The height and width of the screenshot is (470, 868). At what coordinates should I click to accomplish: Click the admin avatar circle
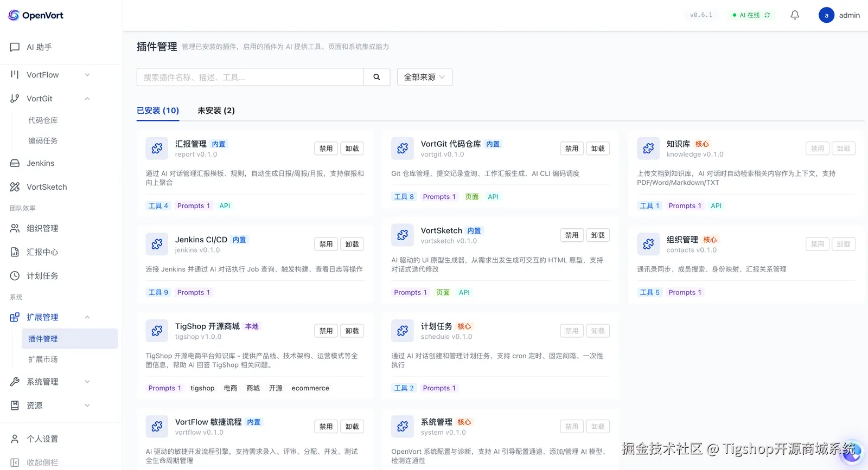point(826,15)
